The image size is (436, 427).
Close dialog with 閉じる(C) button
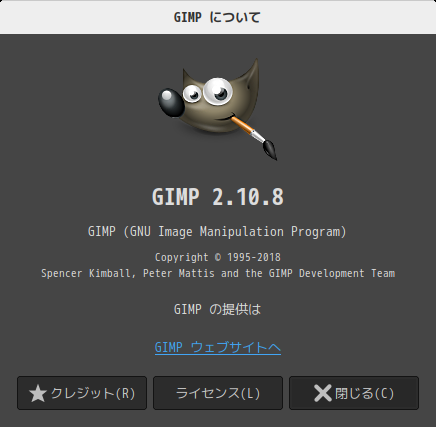[x=354, y=393]
